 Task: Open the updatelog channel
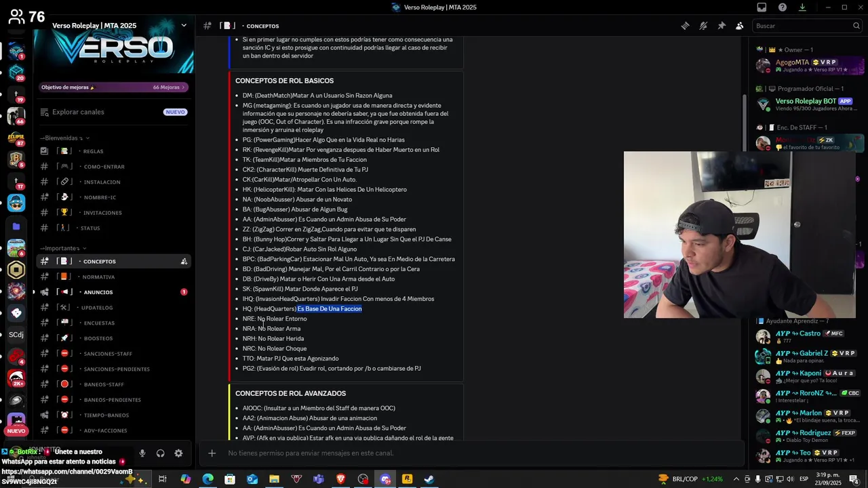point(113,308)
